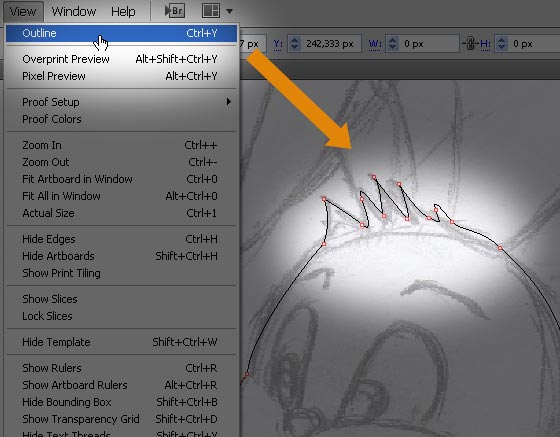Select Hide Bounding Box

(x=121, y=402)
